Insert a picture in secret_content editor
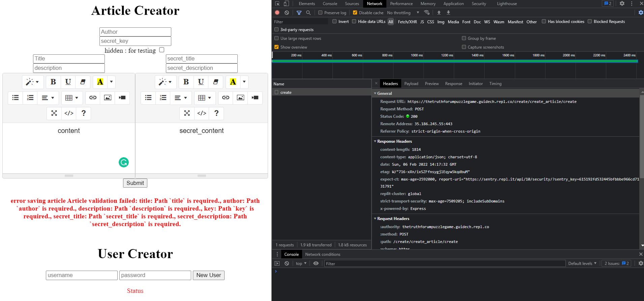 (240, 98)
